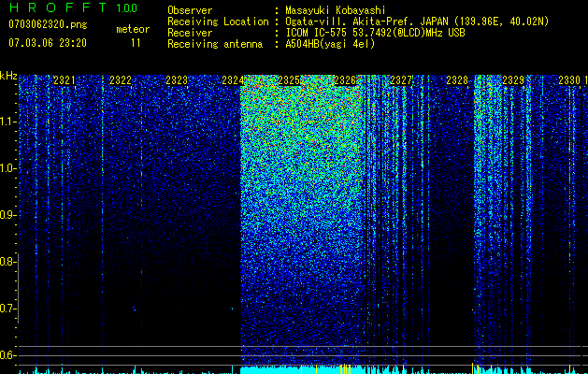Click the 2322 time marker
The width and height of the screenshot is (588, 374).
121,80
